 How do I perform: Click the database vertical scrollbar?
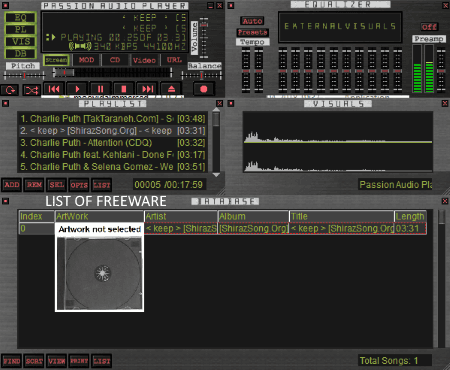(x=442, y=279)
